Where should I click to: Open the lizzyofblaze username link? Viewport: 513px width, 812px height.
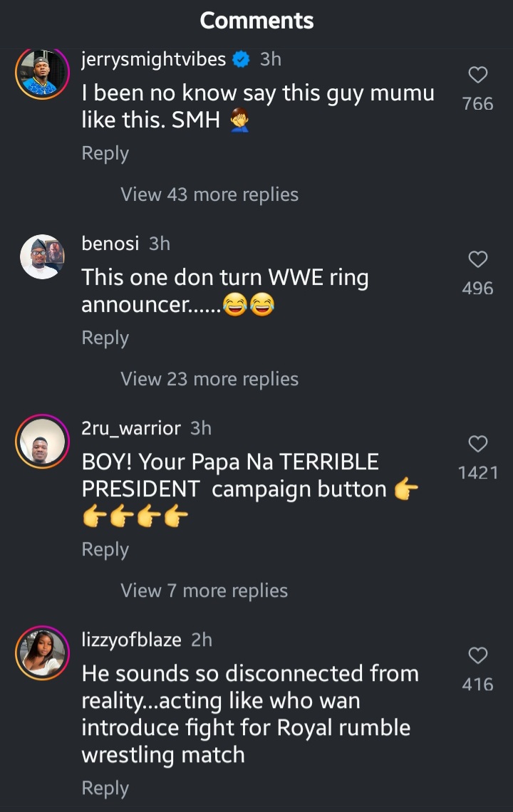[x=132, y=640]
